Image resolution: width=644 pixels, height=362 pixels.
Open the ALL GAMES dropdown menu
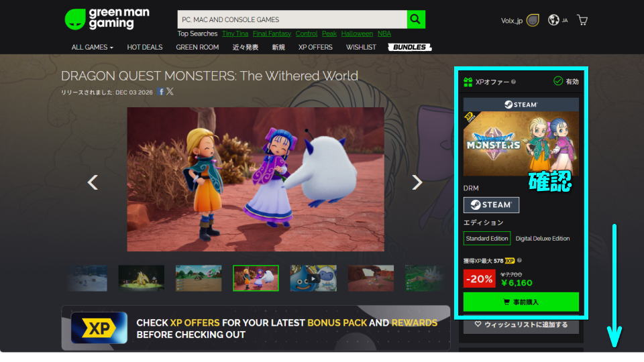[92, 47]
